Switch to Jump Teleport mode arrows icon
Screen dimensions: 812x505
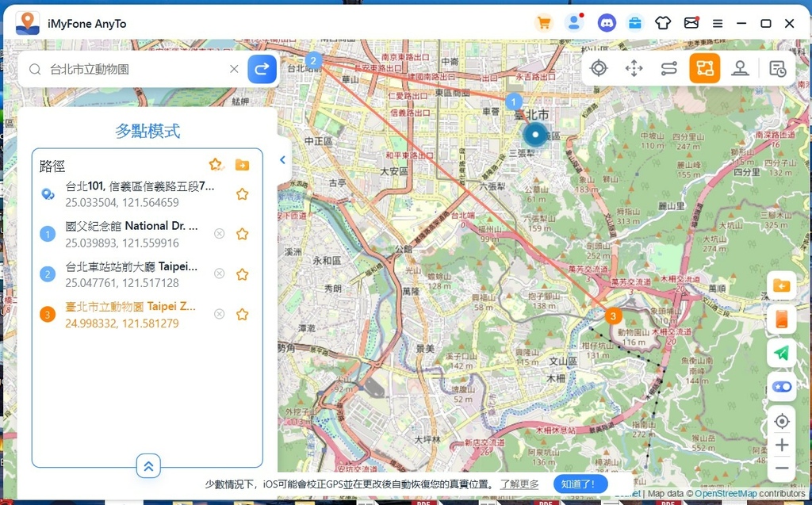coord(634,68)
